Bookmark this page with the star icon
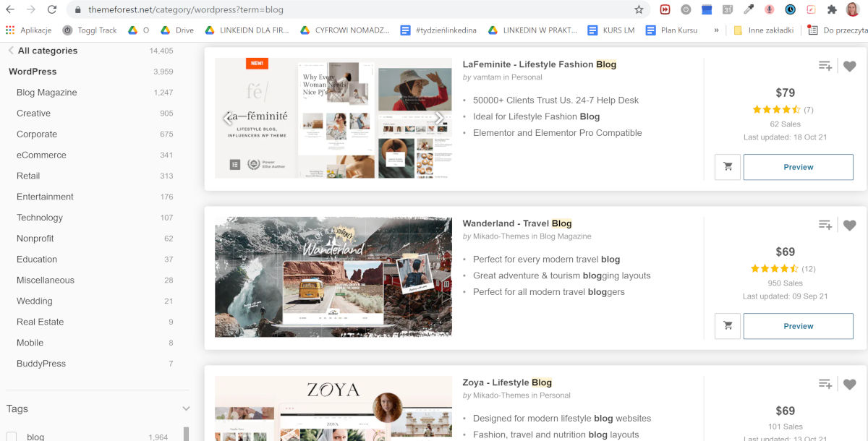The image size is (868, 441). click(x=639, y=10)
